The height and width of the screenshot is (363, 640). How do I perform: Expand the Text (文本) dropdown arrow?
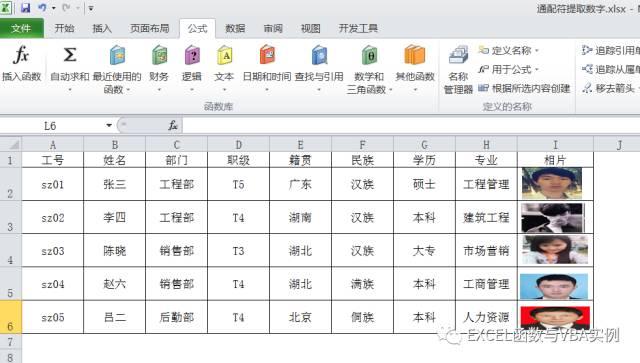point(224,89)
